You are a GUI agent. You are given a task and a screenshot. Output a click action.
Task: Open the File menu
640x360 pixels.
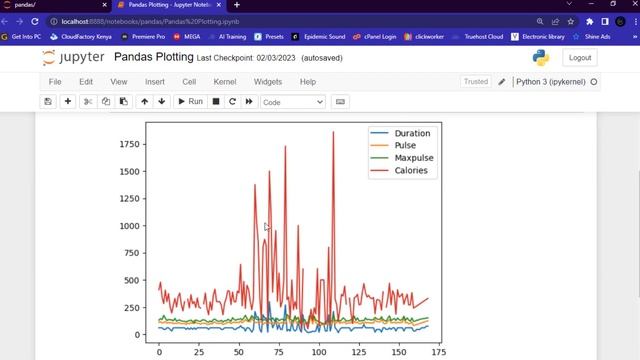click(x=55, y=82)
